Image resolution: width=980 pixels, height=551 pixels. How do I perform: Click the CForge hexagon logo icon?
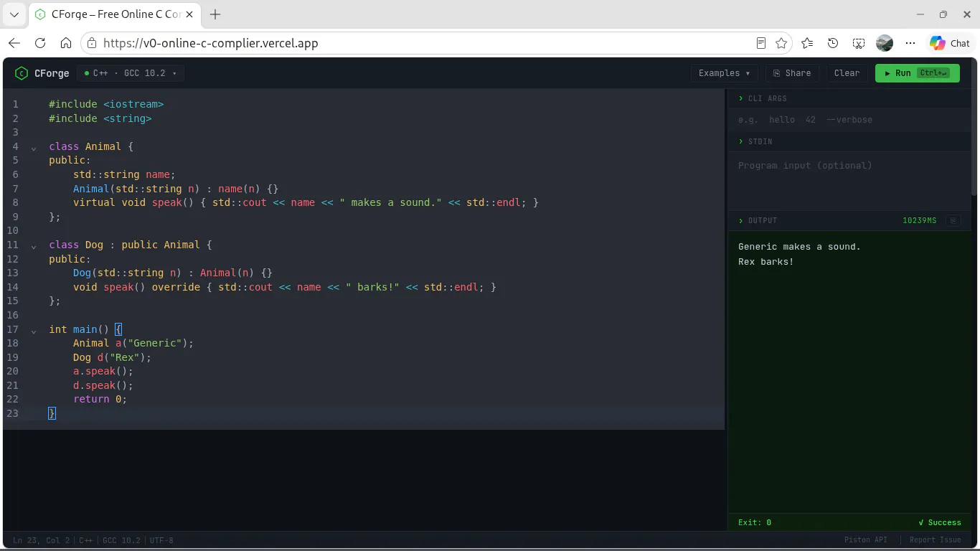point(21,73)
